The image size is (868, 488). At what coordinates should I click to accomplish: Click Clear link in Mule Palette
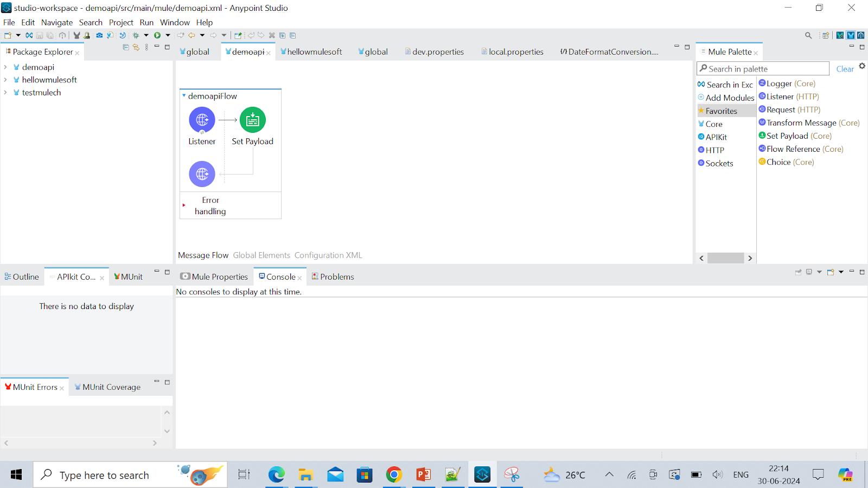[x=845, y=69]
